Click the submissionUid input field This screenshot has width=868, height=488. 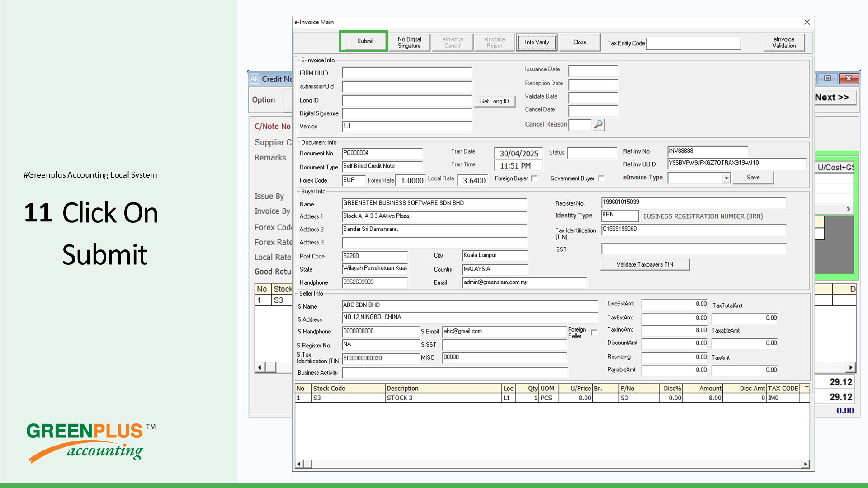[x=406, y=86]
